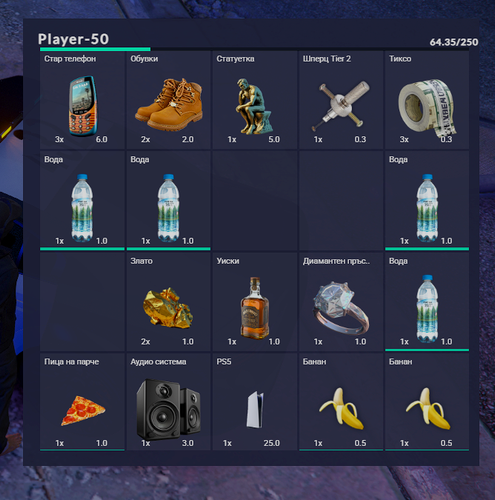Click the empty slot left of Злато
The height and width of the screenshot is (500, 495).
82,302
